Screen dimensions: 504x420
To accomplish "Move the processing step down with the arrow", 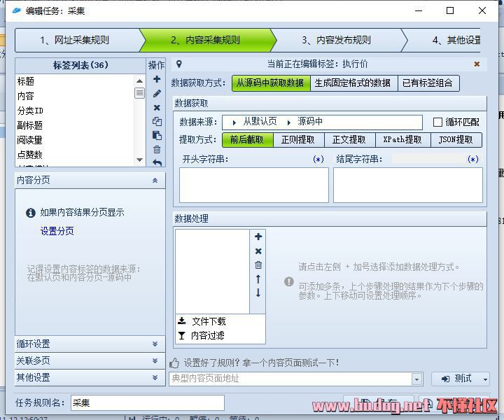I will (258, 293).
